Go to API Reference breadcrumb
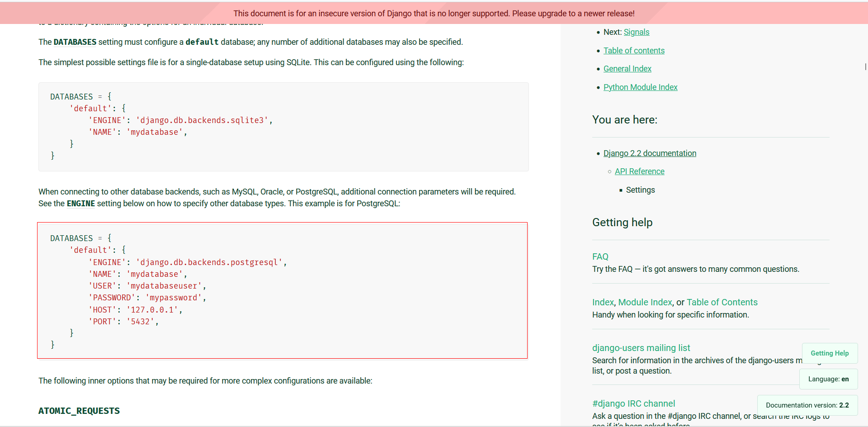868x427 pixels. coord(639,171)
